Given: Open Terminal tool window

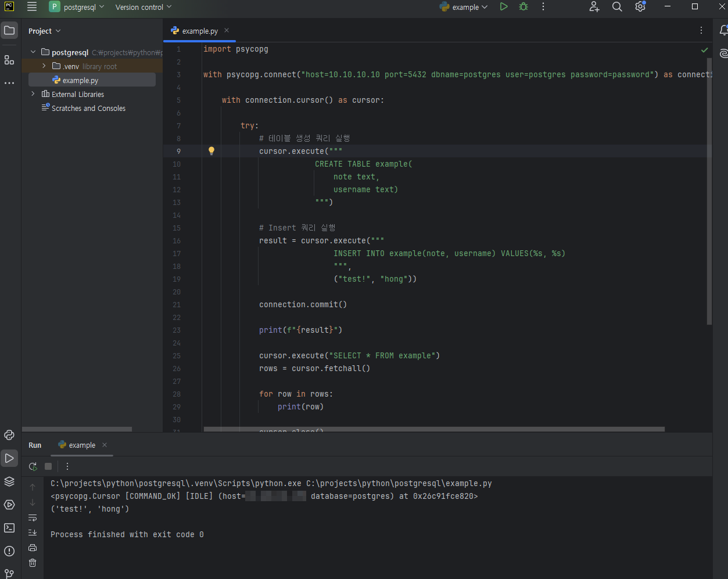Looking at the screenshot, I should point(9,528).
